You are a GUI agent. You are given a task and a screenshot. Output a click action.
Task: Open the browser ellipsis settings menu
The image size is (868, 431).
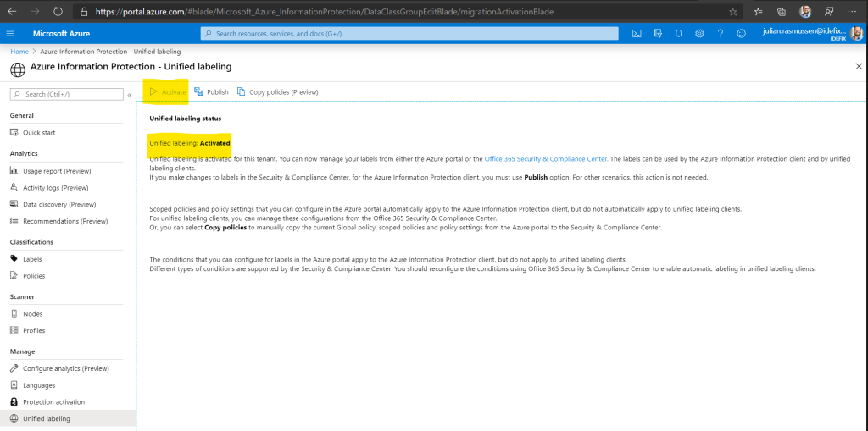pyautogui.click(x=854, y=11)
